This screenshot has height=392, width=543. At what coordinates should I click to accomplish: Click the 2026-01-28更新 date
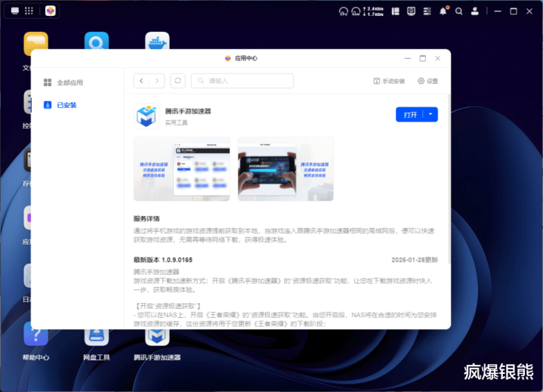pyautogui.click(x=415, y=260)
